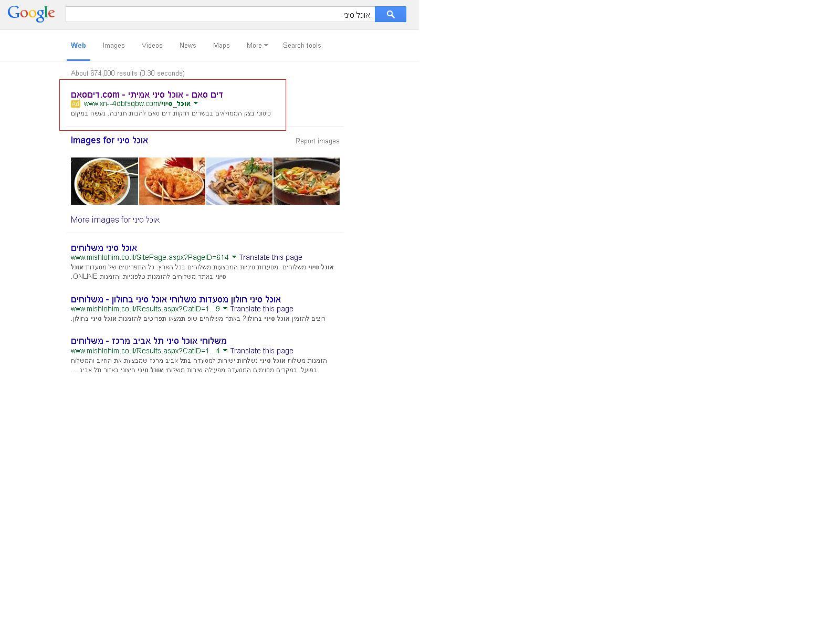
Task: Click the Report images link
Action: (x=317, y=141)
